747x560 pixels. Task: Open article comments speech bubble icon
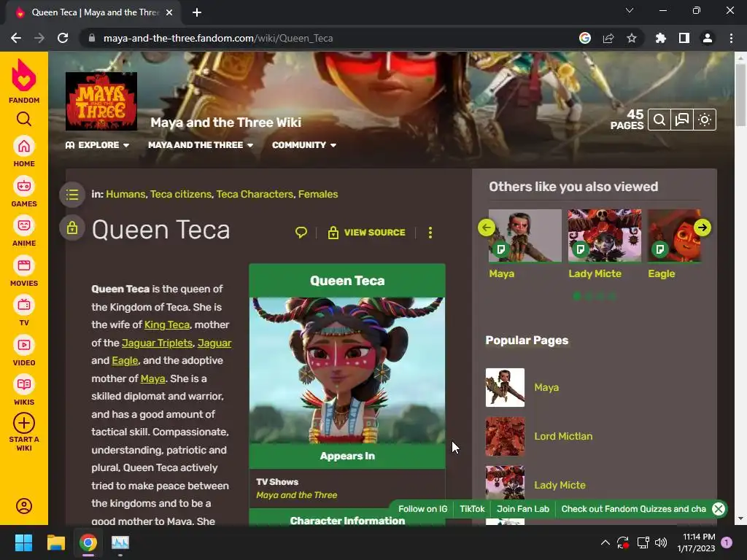301,233
